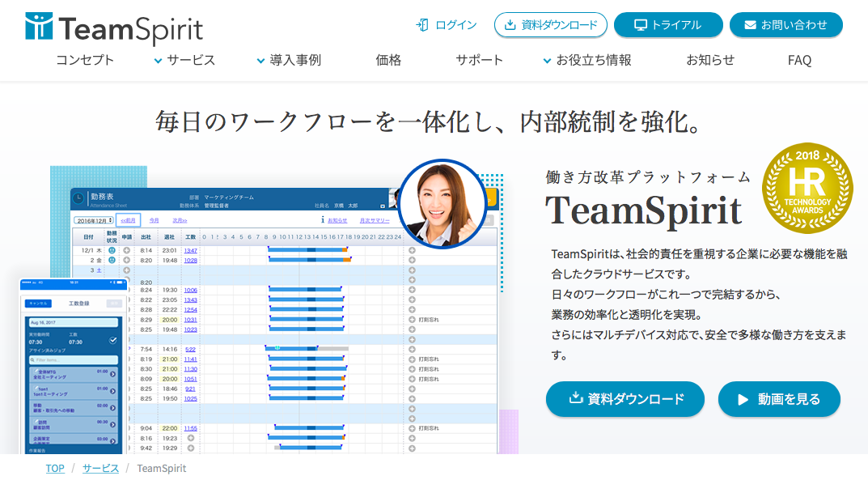
Task: Click the お問い合わせ contact button
Action: pos(786,25)
